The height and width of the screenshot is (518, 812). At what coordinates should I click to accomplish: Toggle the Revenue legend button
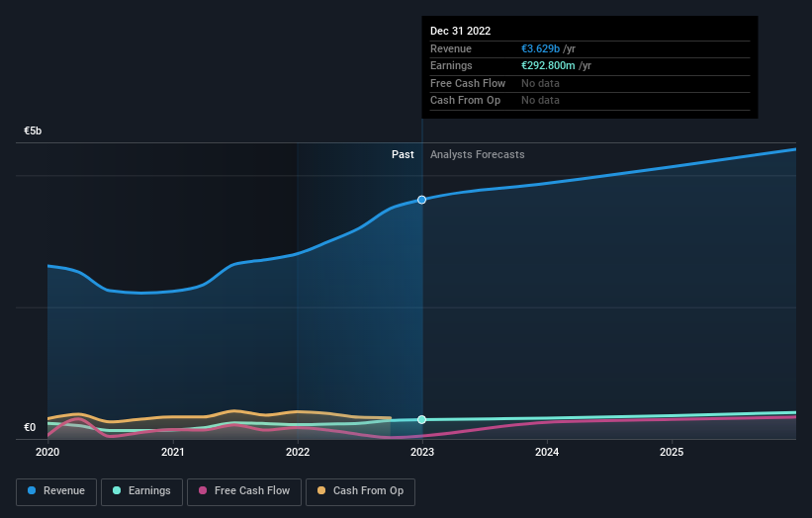click(56, 491)
